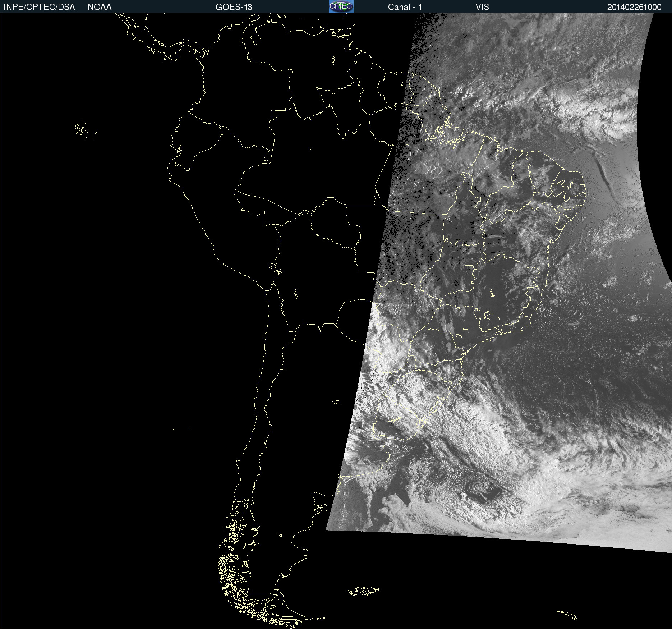The image size is (672, 629).
Task: Click the VIS channel label
Action: (482, 7)
